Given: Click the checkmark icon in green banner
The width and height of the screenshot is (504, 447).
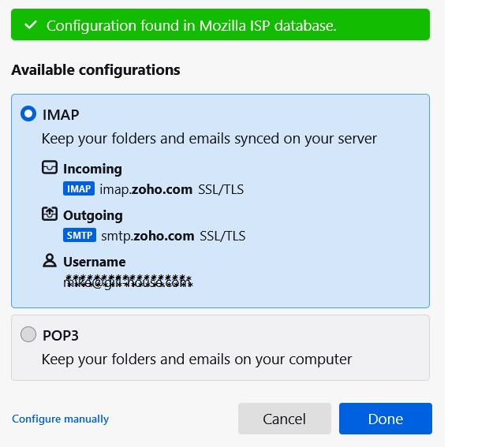Looking at the screenshot, I should click(30, 25).
